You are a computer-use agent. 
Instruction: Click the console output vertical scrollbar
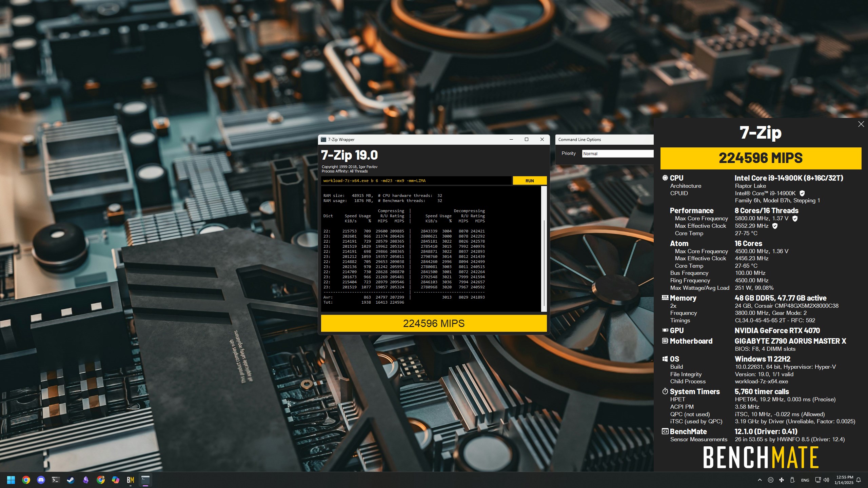pos(544,249)
